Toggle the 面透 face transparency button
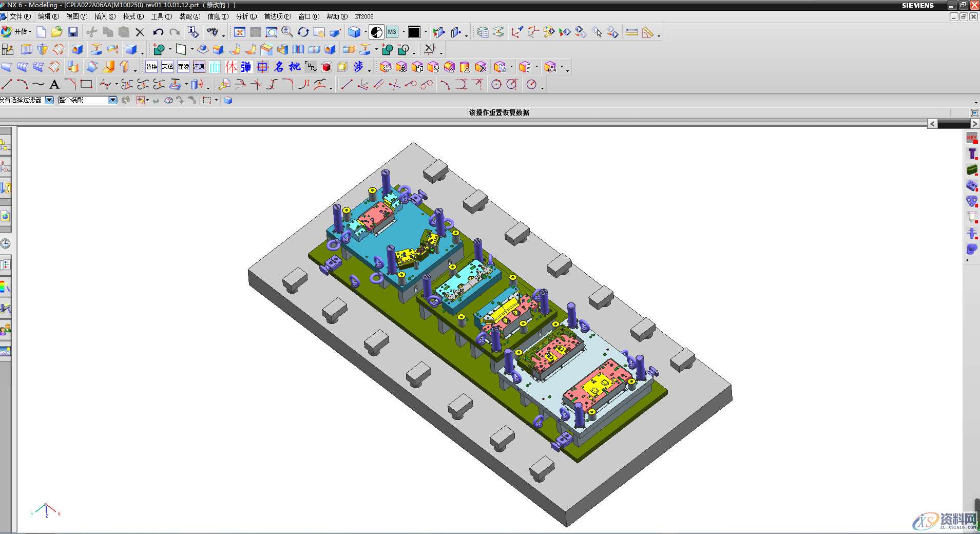 pos(183,67)
